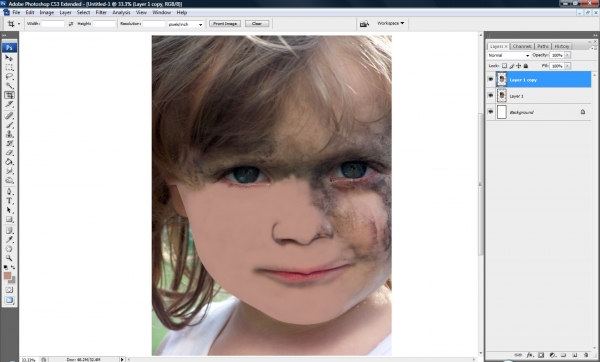Select the Move tool
This screenshot has height=362, width=600.
9,58
